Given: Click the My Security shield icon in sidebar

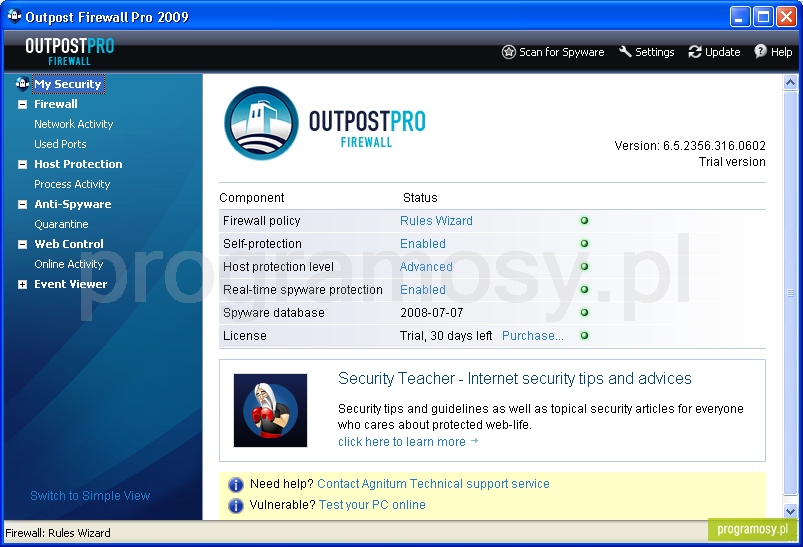Looking at the screenshot, I should pos(22,83).
